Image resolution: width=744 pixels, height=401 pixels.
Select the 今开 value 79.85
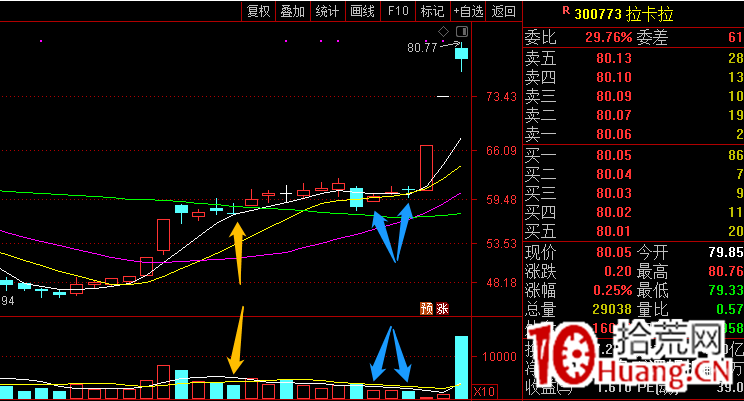(x=726, y=252)
